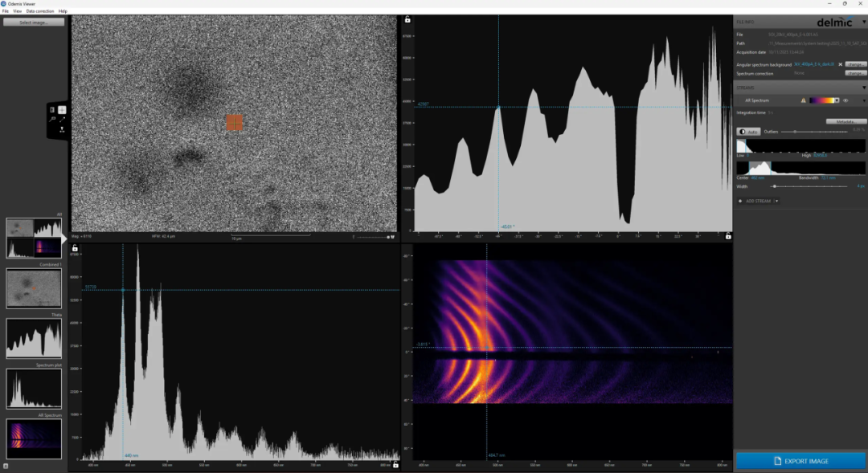Select the line selection tool
868x473 pixels.
(62, 119)
